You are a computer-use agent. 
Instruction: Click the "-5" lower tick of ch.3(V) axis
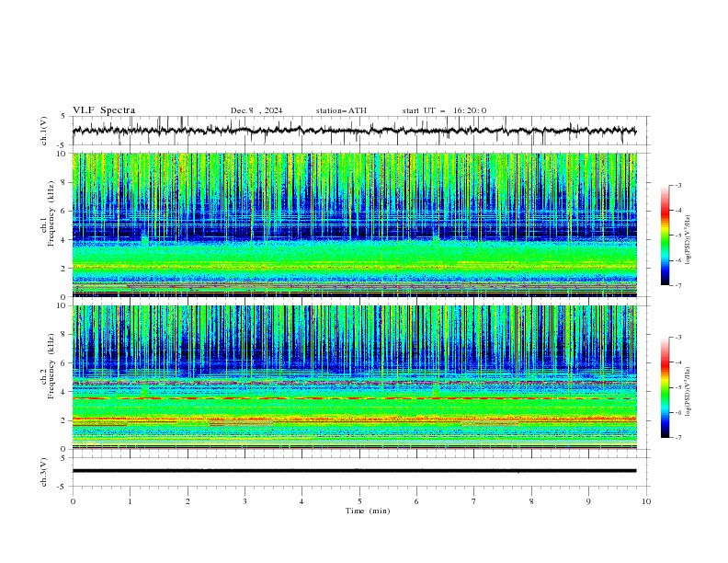tap(63, 487)
